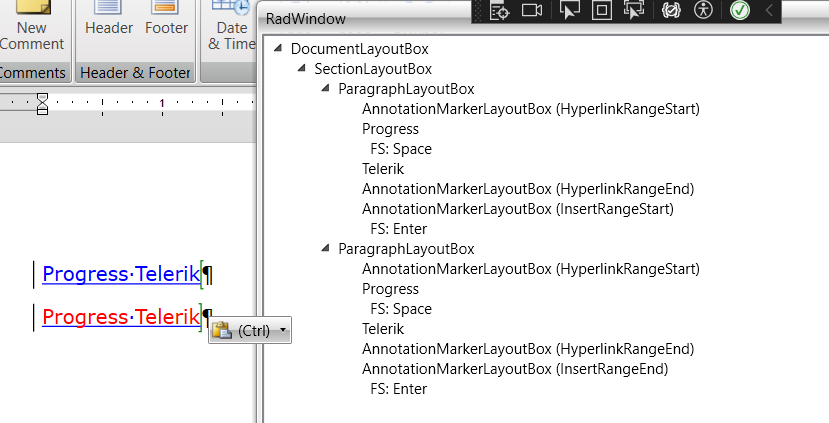Viewport: 829px width, 423px height.
Task: Select the DocumentLayoutBox tree item
Action: 360,49
